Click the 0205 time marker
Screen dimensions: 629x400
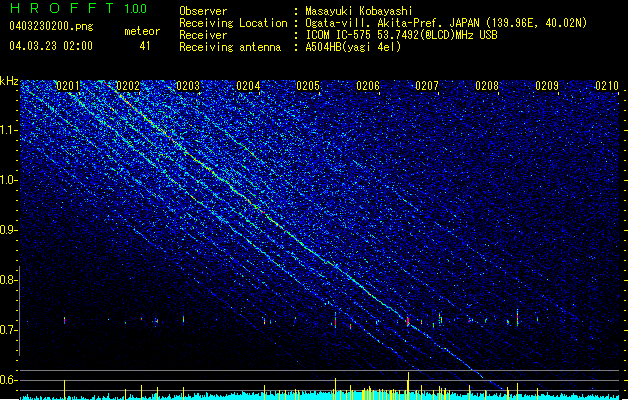308,86
